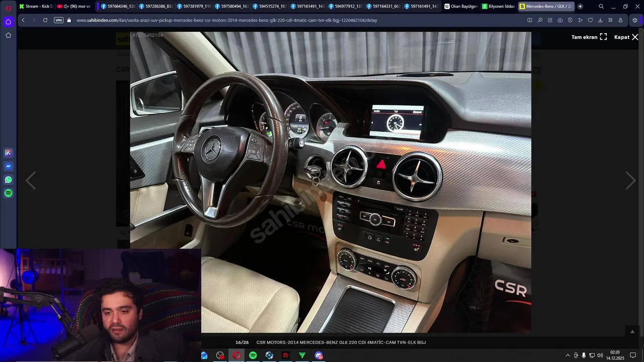Open Easy Setup sliders icon
Viewport: 644px width, 362px height.
pyautogui.click(x=610, y=20)
